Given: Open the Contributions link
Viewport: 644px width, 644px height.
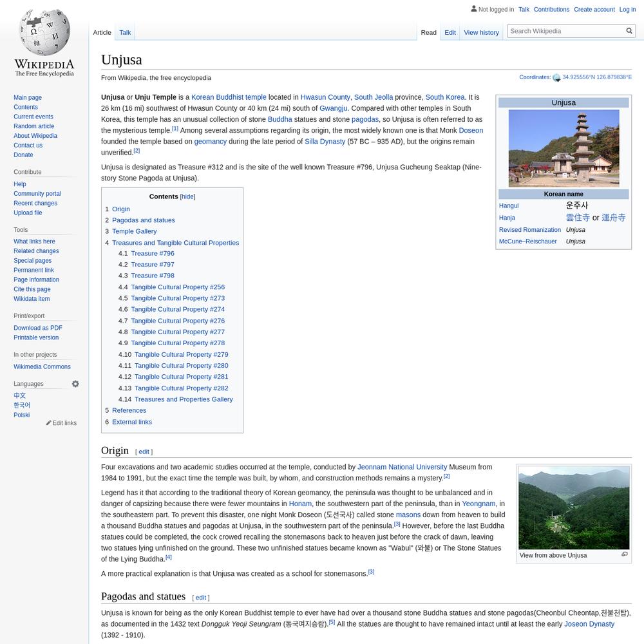Looking at the screenshot, I should [x=552, y=10].
